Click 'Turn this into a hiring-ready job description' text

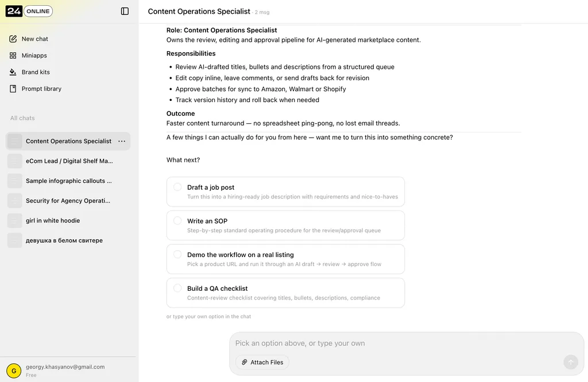[x=292, y=197]
